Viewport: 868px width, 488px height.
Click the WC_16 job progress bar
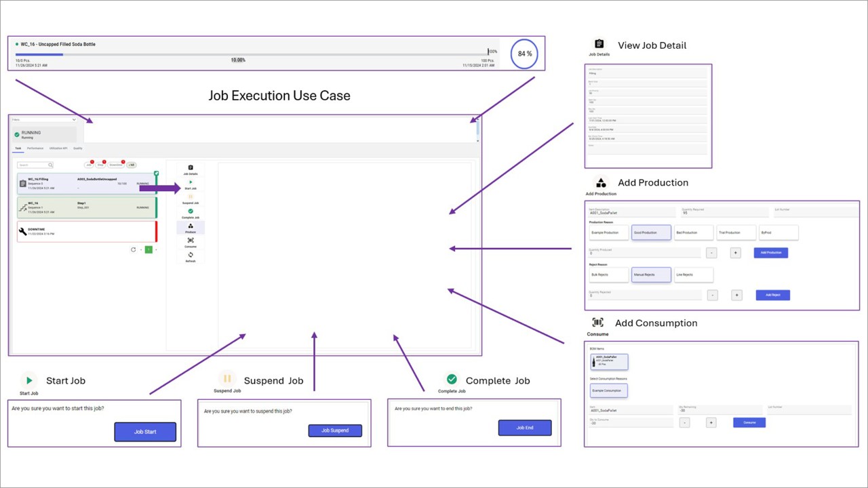(251, 54)
